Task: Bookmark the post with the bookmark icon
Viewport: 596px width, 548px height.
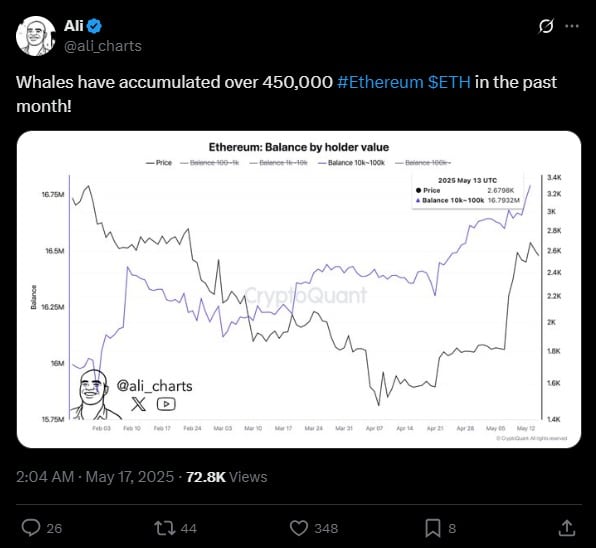Action: (x=433, y=528)
